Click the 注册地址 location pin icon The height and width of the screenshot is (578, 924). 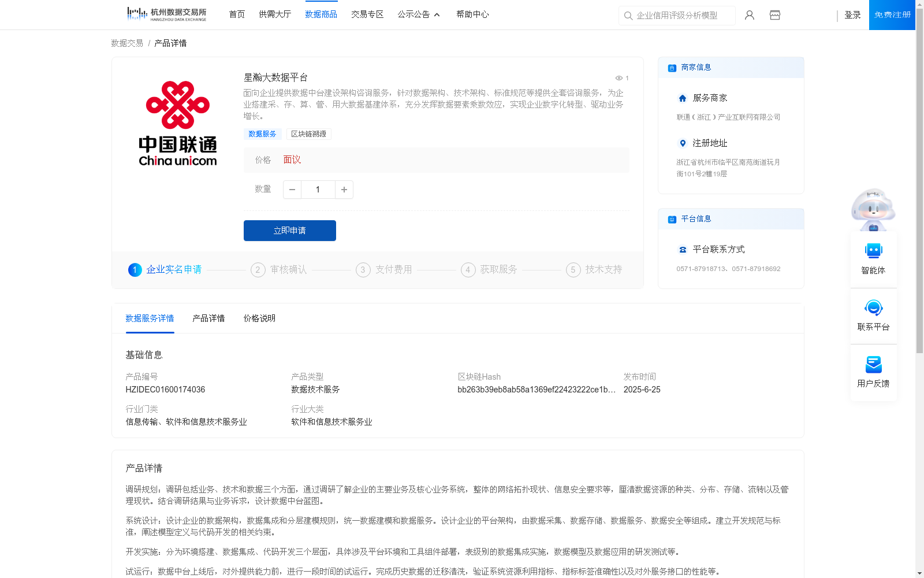(683, 143)
